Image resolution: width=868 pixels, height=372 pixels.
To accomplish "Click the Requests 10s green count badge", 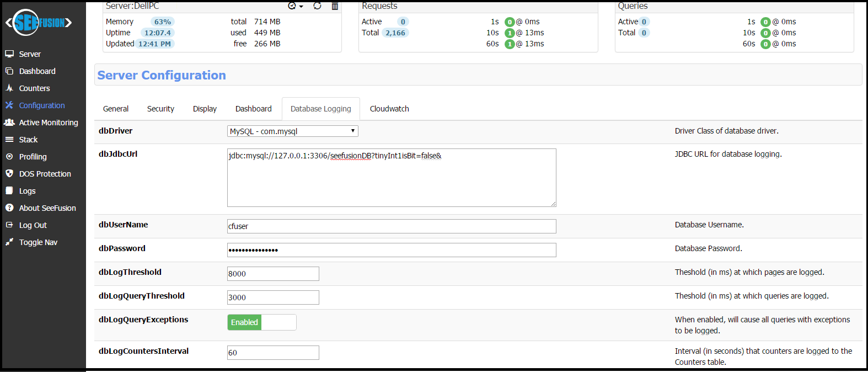I will 510,33.
